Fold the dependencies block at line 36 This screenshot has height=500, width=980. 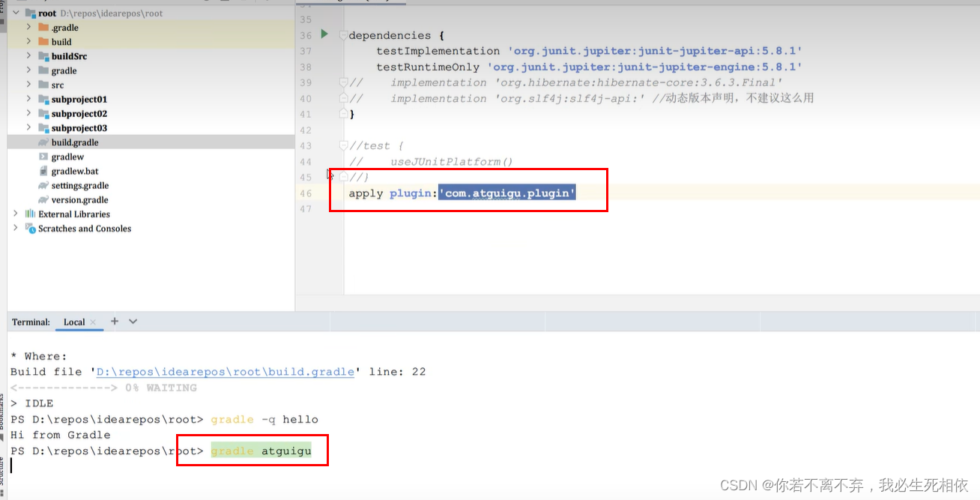[x=343, y=35]
